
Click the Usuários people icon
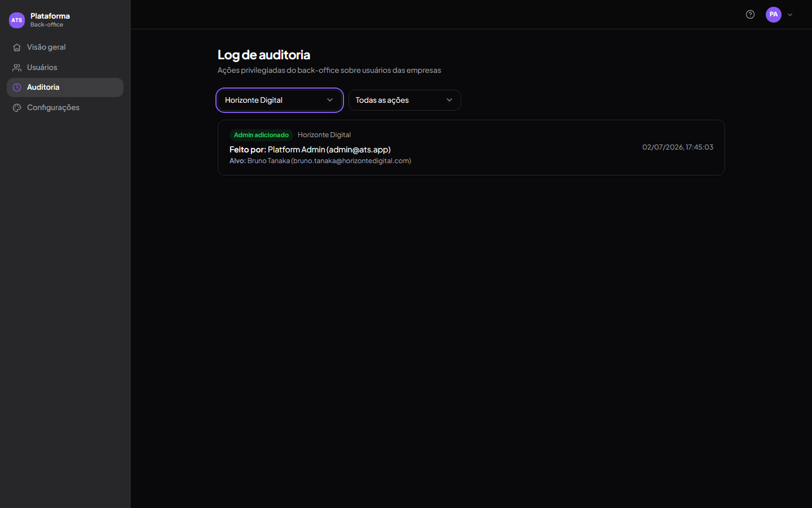pos(17,68)
